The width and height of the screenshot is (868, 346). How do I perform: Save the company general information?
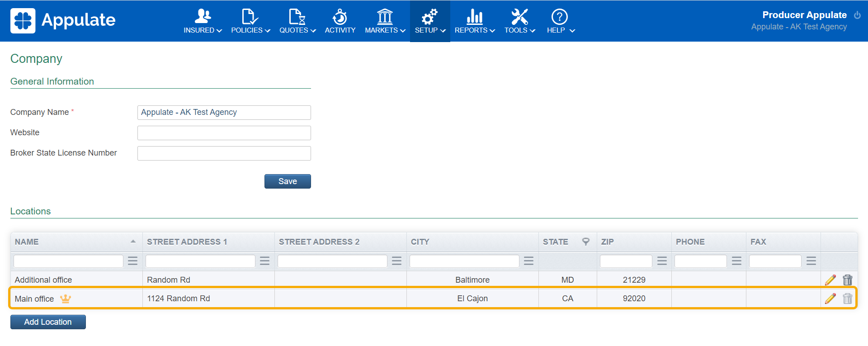tap(288, 181)
